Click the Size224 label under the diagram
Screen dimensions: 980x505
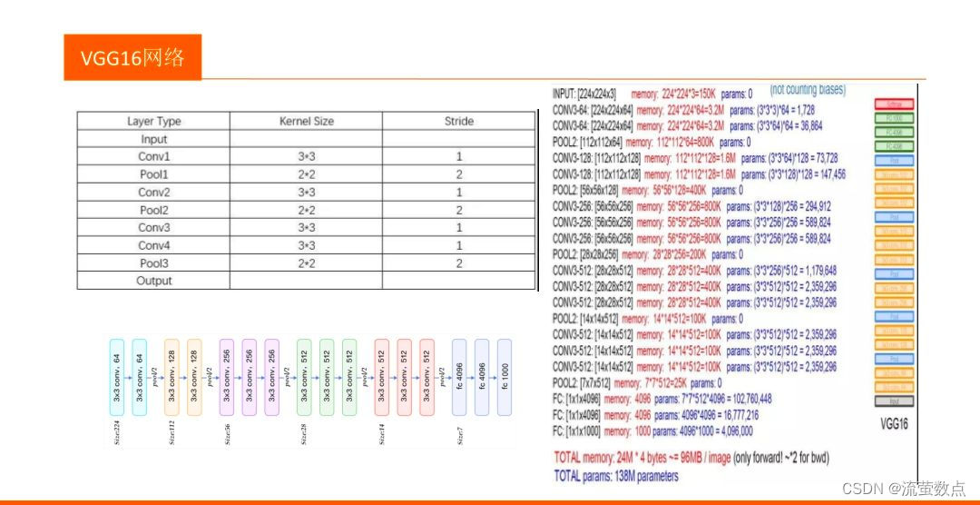coord(117,432)
